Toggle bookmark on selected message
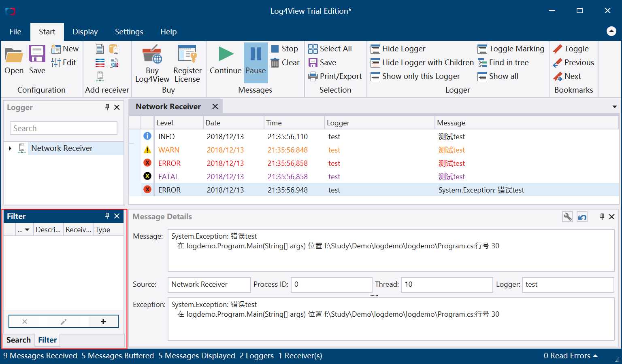The width and height of the screenshot is (622, 364). [571, 49]
